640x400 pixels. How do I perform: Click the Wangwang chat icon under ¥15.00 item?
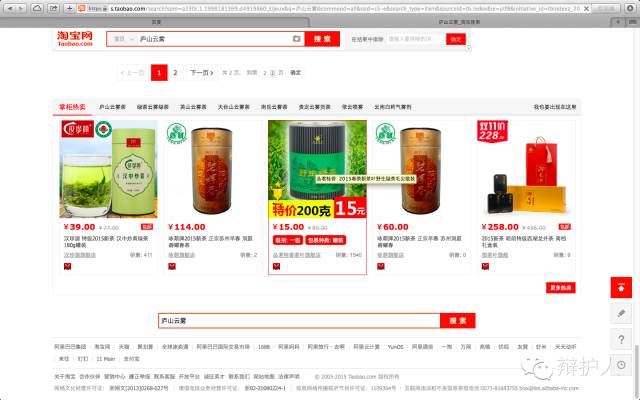click(x=276, y=267)
